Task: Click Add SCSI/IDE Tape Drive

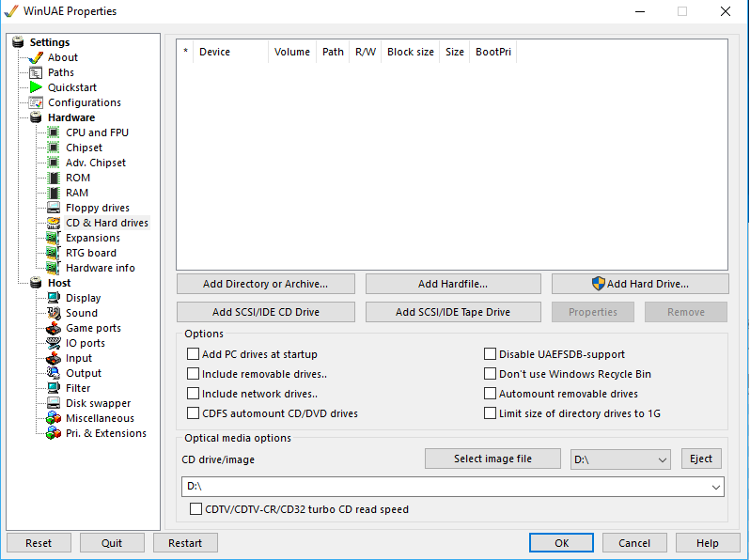Action: tap(453, 312)
